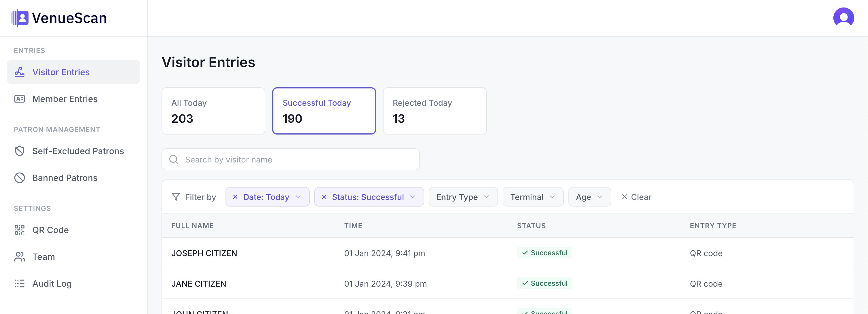Click the VenueScan logo icon
The image size is (868, 314).
(x=20, y=18)
